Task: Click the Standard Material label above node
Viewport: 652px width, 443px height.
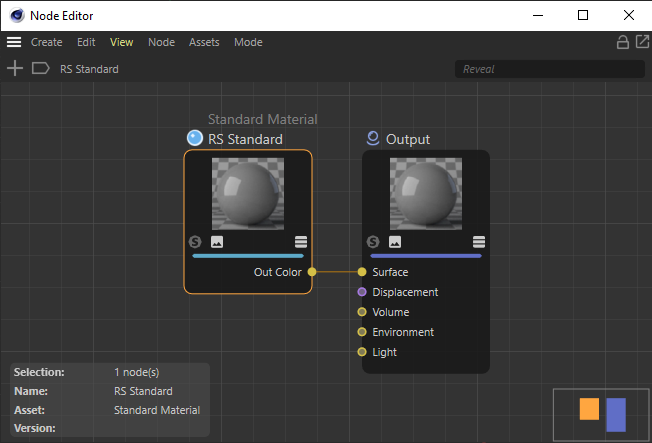Action: pos(263,119)
